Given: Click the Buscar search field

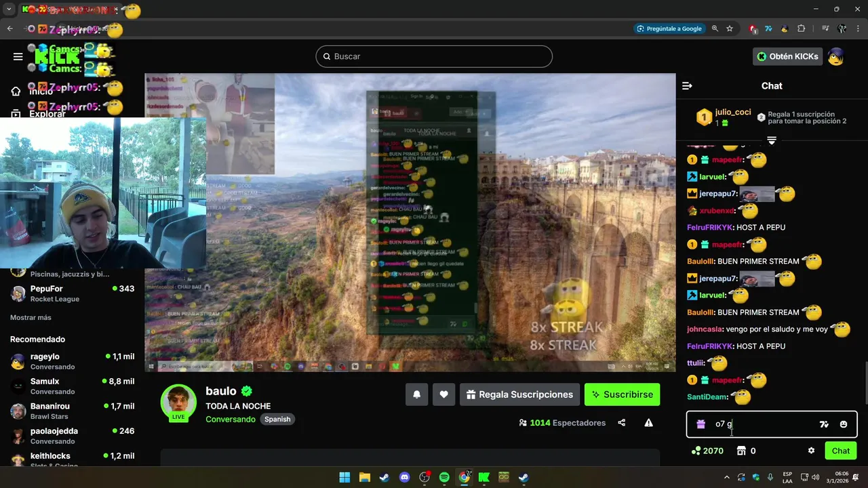Looking at the screenshot, I should [x=434, y=56].
